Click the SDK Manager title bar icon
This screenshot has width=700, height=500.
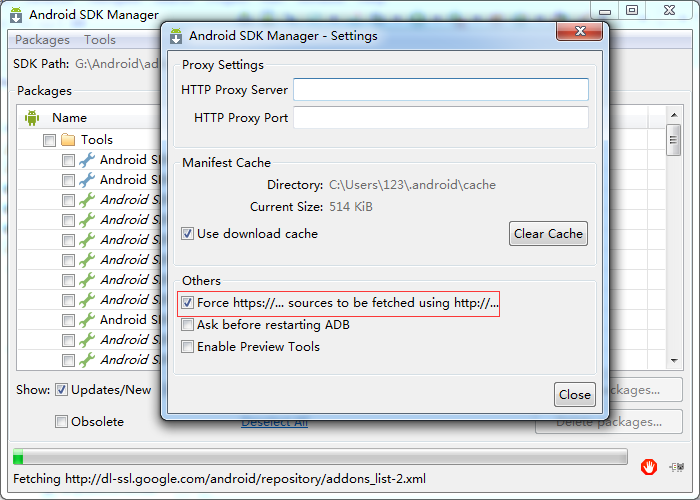coord(16,15)
